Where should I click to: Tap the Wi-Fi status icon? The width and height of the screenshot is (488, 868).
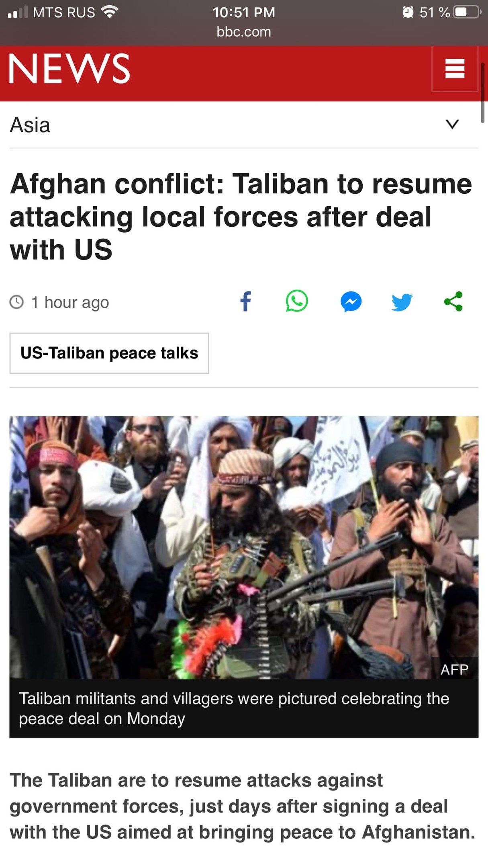[x=109, y=12]
